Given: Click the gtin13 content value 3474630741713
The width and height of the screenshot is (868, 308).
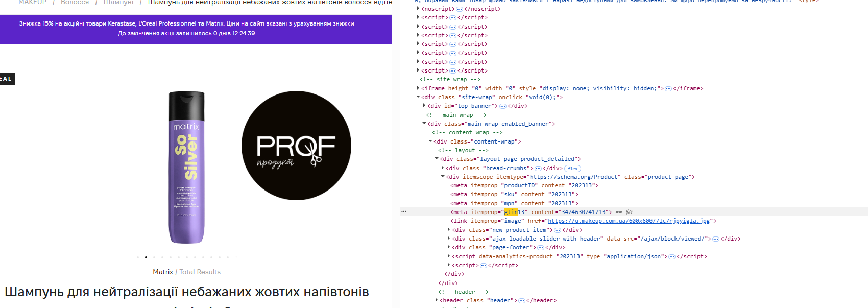Looking at the screenshot, I should pos(584,212).
